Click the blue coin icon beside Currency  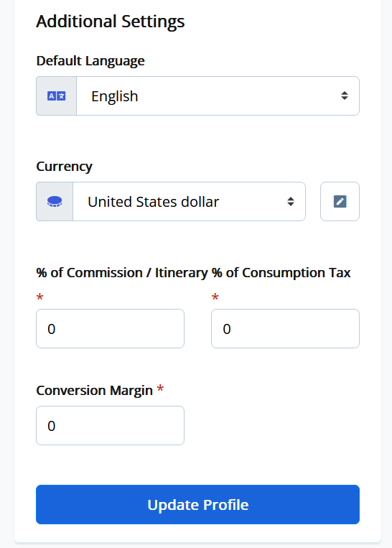[55, 202]
